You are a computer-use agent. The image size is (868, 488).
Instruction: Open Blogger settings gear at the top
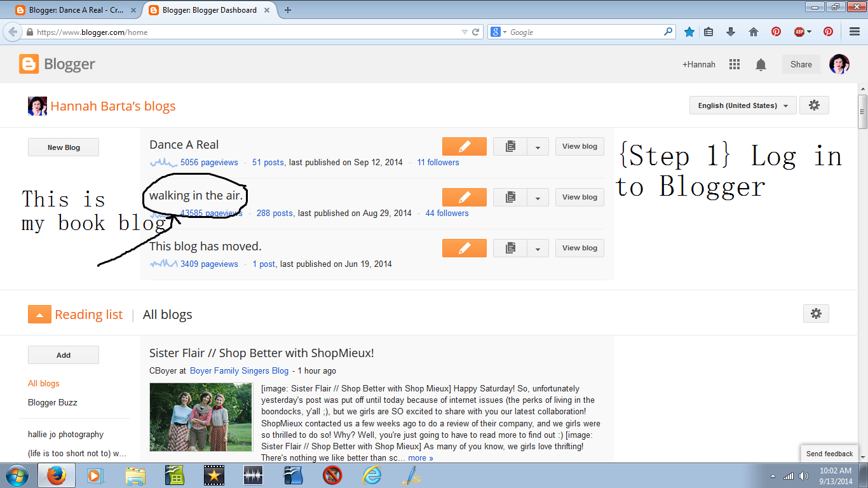click(x=814, y=105)
